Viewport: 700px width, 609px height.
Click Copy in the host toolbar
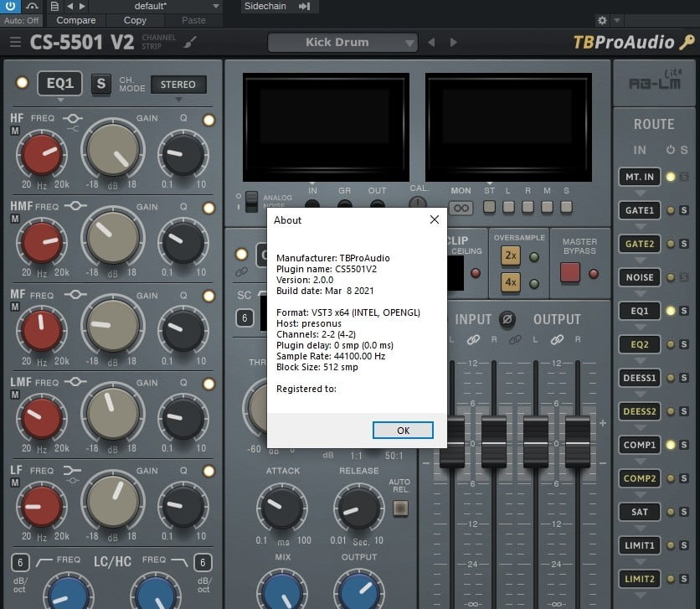pyautogui.click(x=135, y=20)
